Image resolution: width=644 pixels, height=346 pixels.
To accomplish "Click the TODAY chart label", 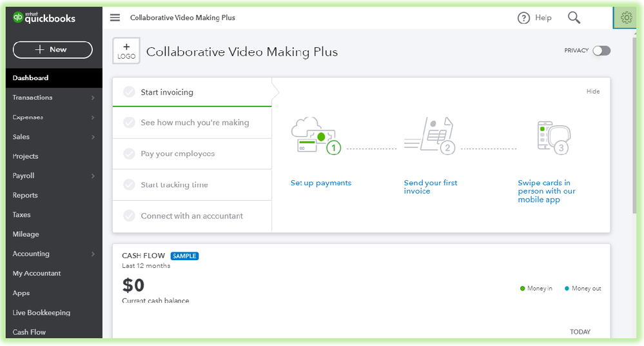I will click(x=580, y=332).
